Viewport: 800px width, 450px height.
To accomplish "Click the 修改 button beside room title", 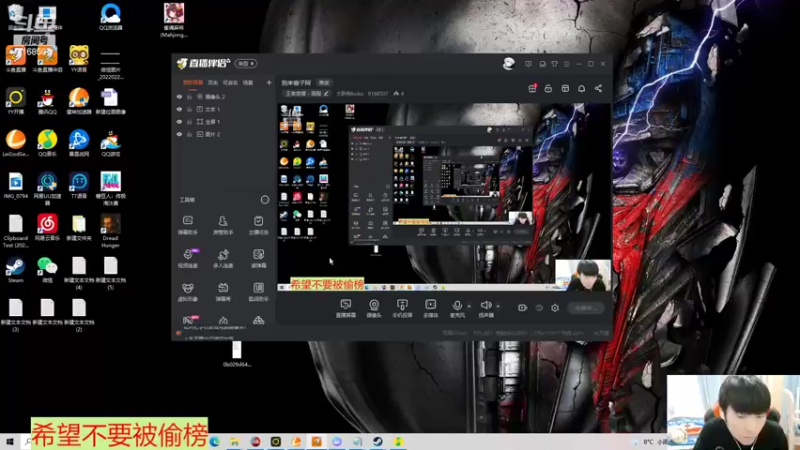I will (x=324, y=83).
